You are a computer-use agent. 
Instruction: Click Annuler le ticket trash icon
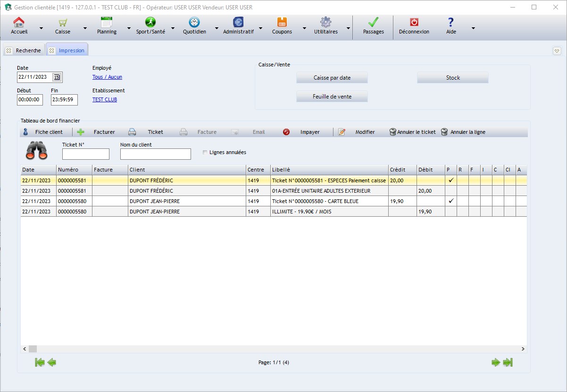[x=392, y=132]
